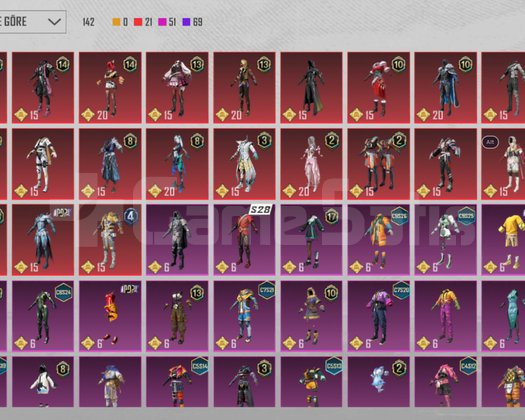The image size is (525, 420).
Task: Select the blue dress outfit, level 8
Action: click(x=110, y=164)
